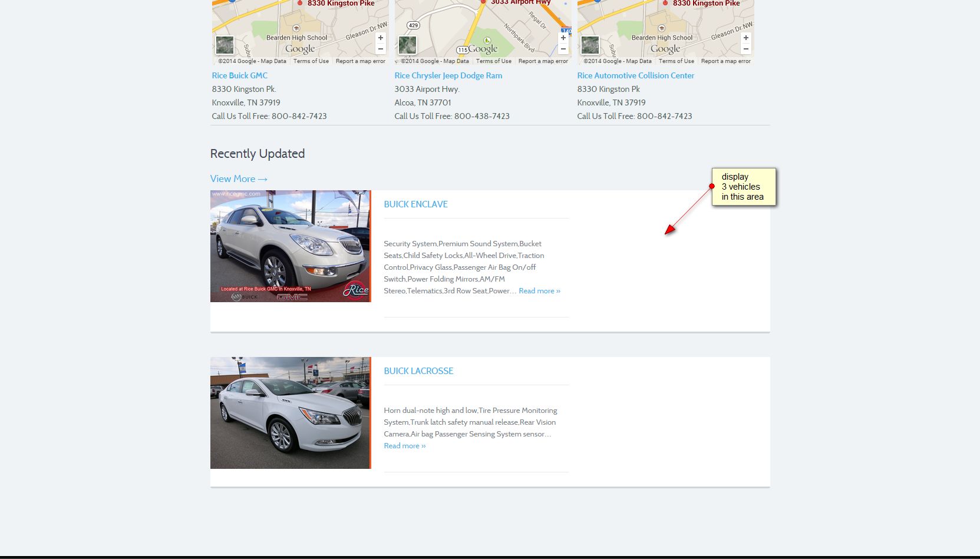Open the white Buick LaCrosse vehicle photo
980x559 pixels.
(291, 413)
